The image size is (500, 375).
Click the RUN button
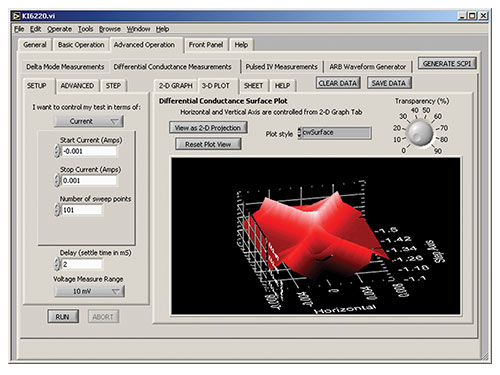tap(63, 316)
